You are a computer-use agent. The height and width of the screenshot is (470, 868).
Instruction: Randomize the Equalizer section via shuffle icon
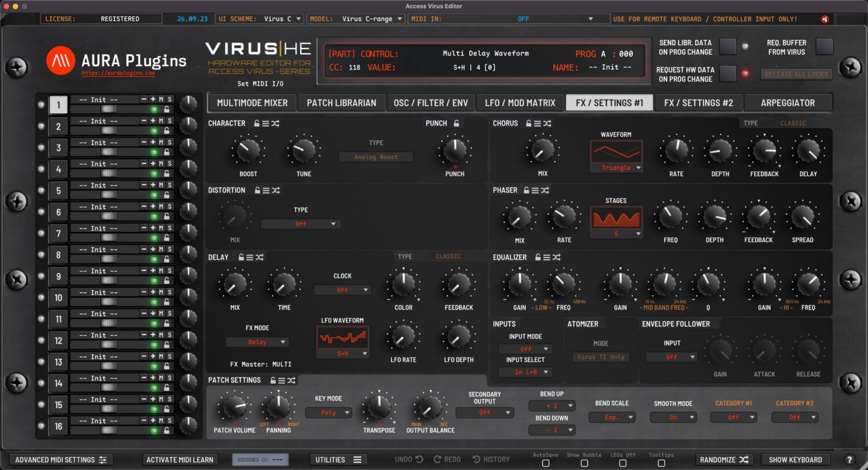point(557,257)
